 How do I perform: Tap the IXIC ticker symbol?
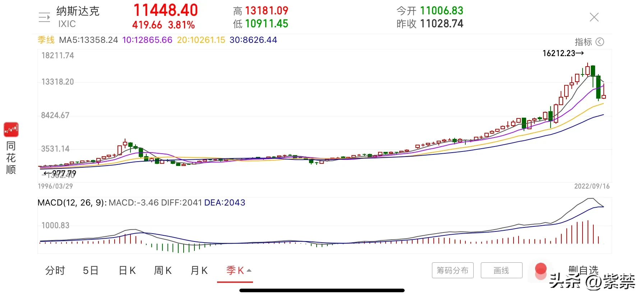67,24
